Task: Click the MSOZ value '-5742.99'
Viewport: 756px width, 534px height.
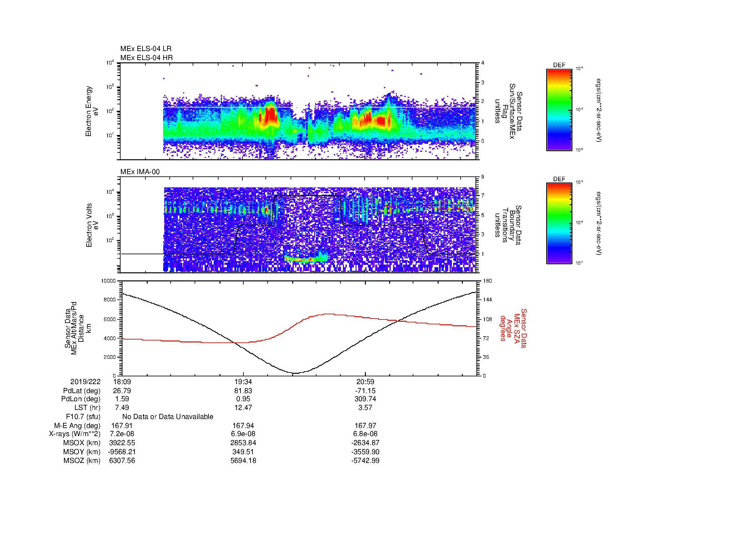Action: 365,461
